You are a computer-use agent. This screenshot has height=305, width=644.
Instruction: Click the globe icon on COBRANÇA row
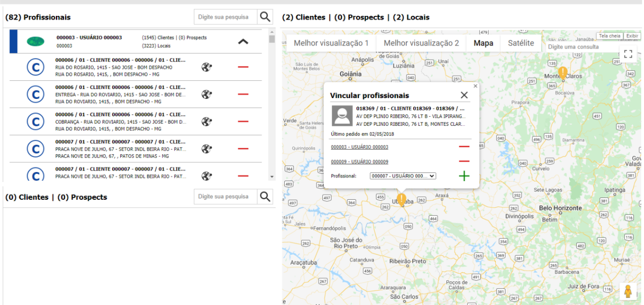coord(207,122)
